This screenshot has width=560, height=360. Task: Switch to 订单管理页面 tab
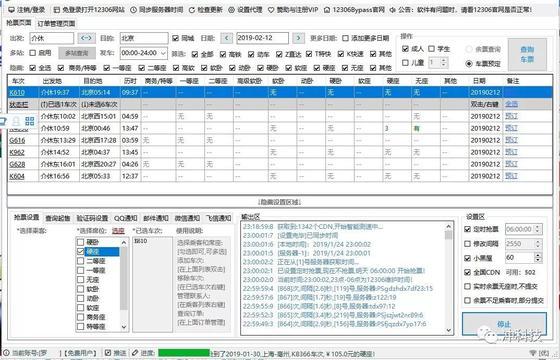click(56, 24)
